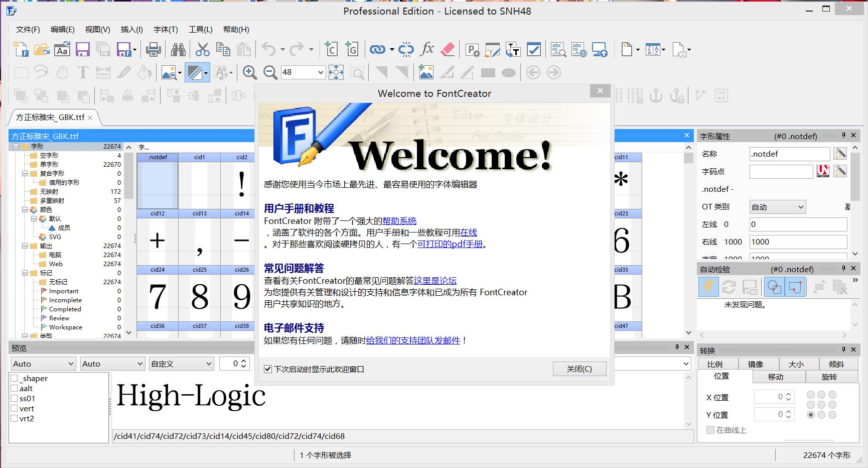Select the cid13 comma glyph cell

[x=200, y=237]
